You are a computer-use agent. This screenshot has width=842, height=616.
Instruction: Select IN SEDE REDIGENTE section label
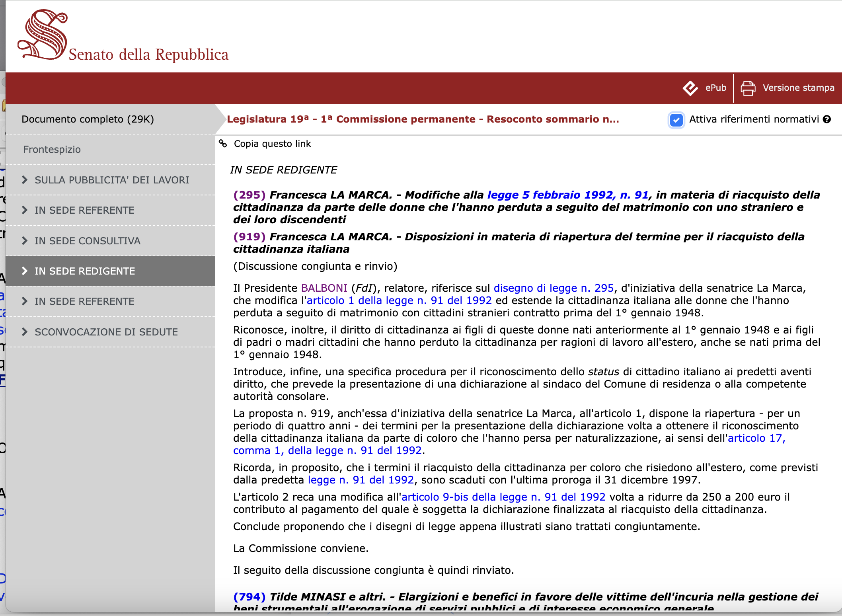(85, 271)
